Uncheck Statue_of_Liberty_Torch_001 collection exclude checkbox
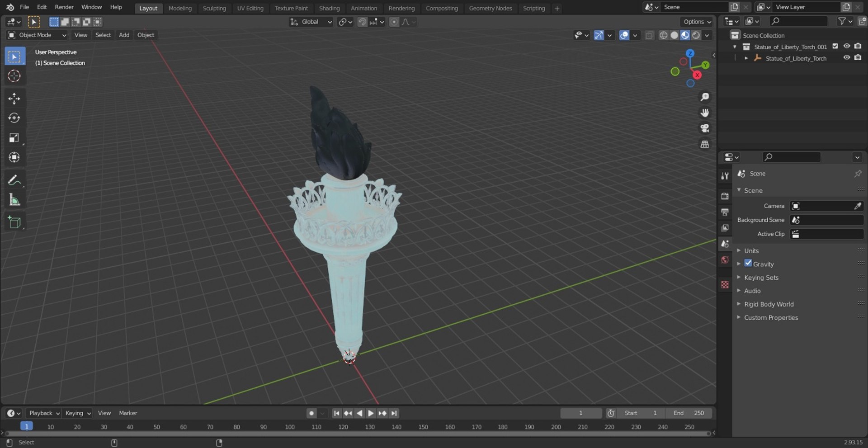The width and height of the screenshot is (868, 448). click(835, 47)
